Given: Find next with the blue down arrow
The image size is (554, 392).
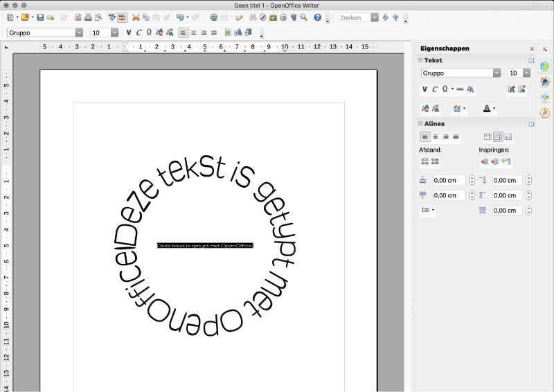Looking at the screenshot, I should 386,17.
